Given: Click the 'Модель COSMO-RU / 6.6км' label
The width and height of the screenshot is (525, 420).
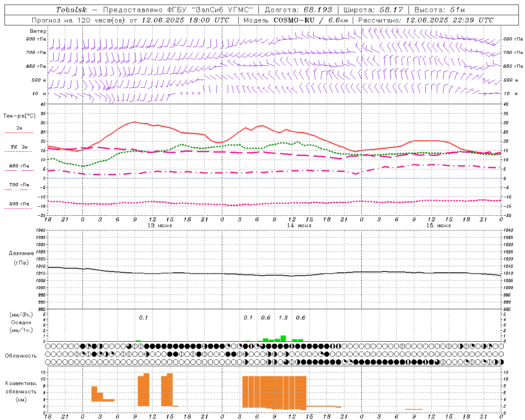Looking at the screenshot, I should tap(296, 20).
